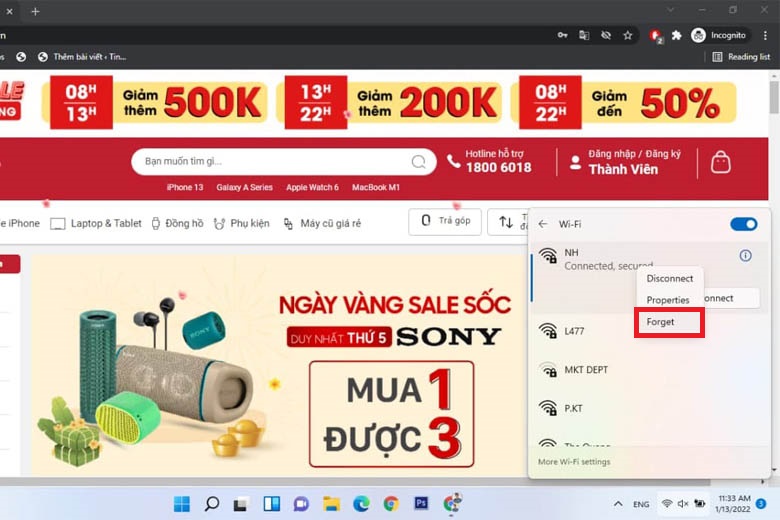This screenshot has width=780, height=520.
Task: Toggle the Wi-Fi switch off
Action: point(744,224)
